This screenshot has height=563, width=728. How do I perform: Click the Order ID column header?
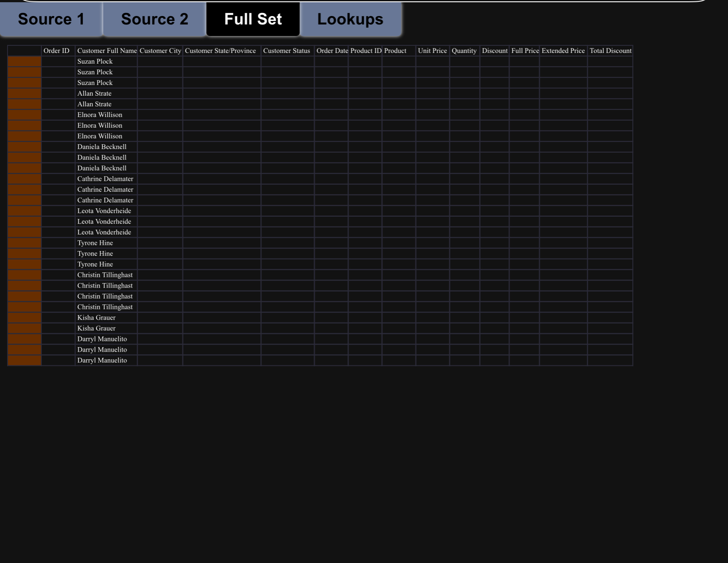pos(57,51)
